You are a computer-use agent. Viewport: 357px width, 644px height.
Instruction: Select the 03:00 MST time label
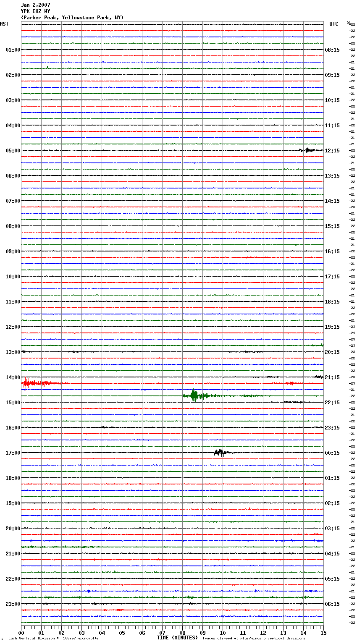pos(13,100)
